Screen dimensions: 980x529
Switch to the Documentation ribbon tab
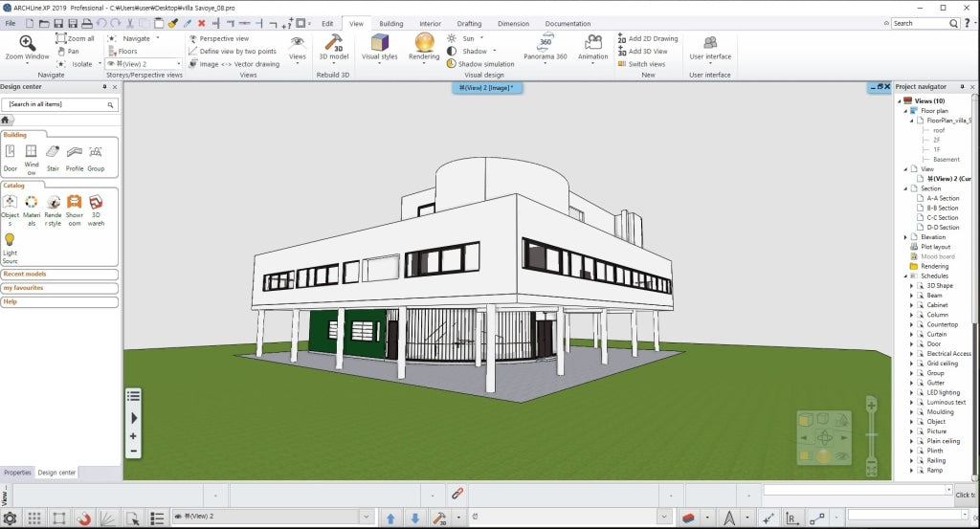click(568, 24)
